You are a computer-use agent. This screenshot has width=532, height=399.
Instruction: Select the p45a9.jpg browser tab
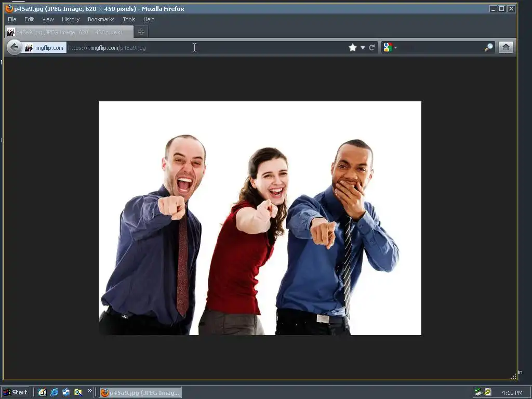69,32
